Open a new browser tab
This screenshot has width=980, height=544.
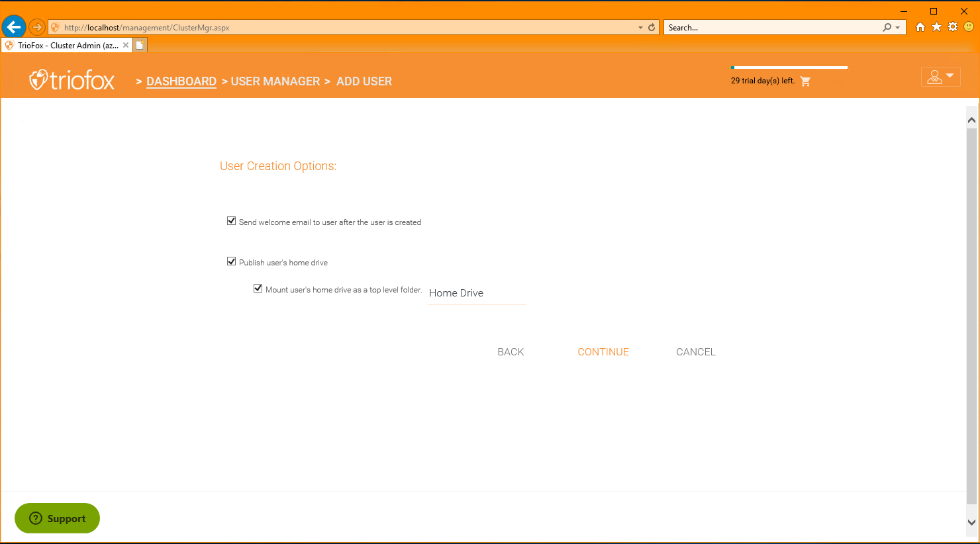click(140, 45)
